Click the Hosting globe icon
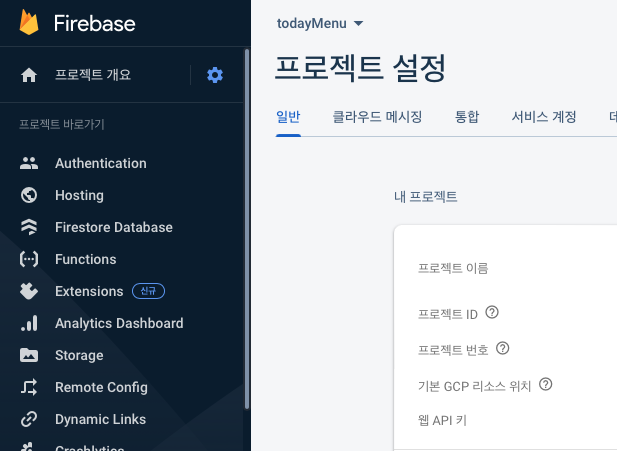 coord(29,195)
